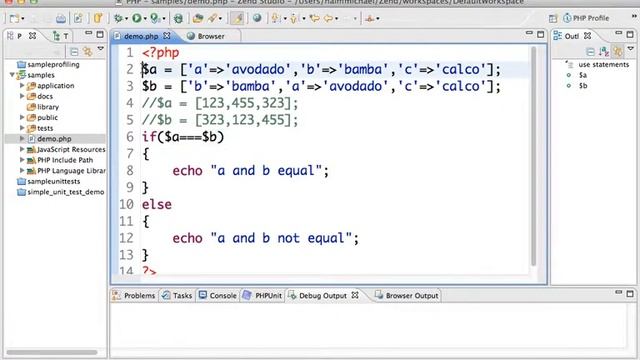Click the green debug URL globe icon
This screenshot has width=640, height=360.
pyautogui.click(x=178, y=18)
